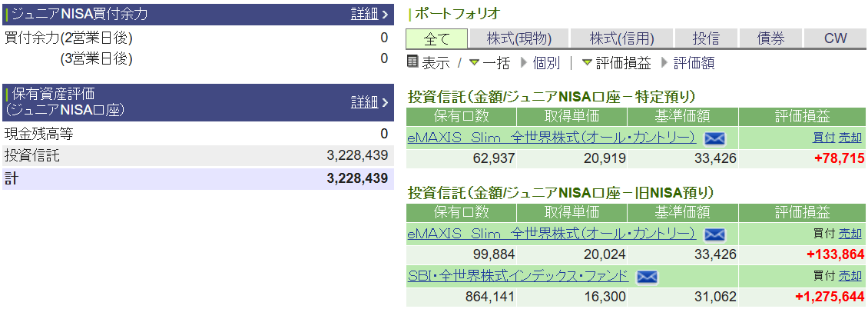Click 売却 for SBI・全世界株式インデックス・ファンド
The height and width of the screenshot is (309, 868).
point(850,275)
